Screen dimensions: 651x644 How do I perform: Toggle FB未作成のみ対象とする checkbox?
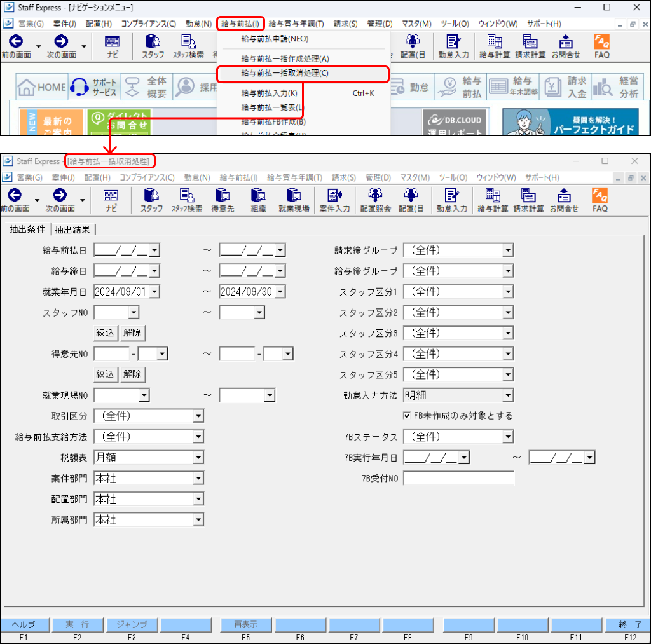tap(407, 416)
